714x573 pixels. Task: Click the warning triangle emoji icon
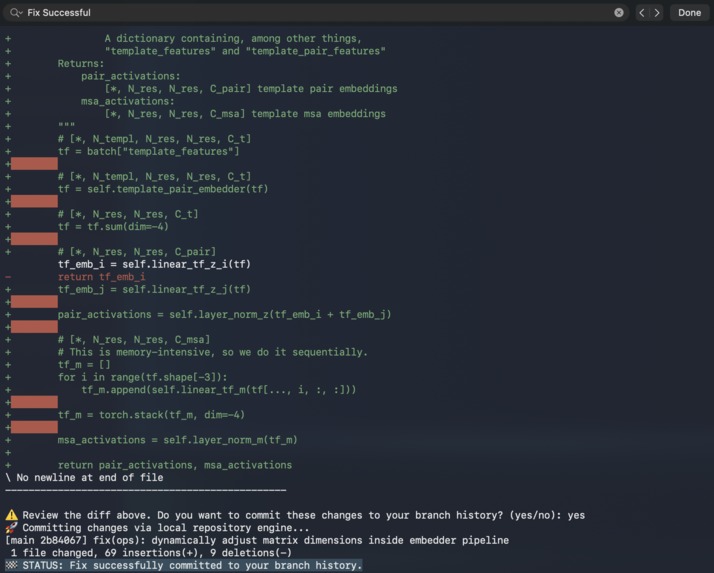11,515
